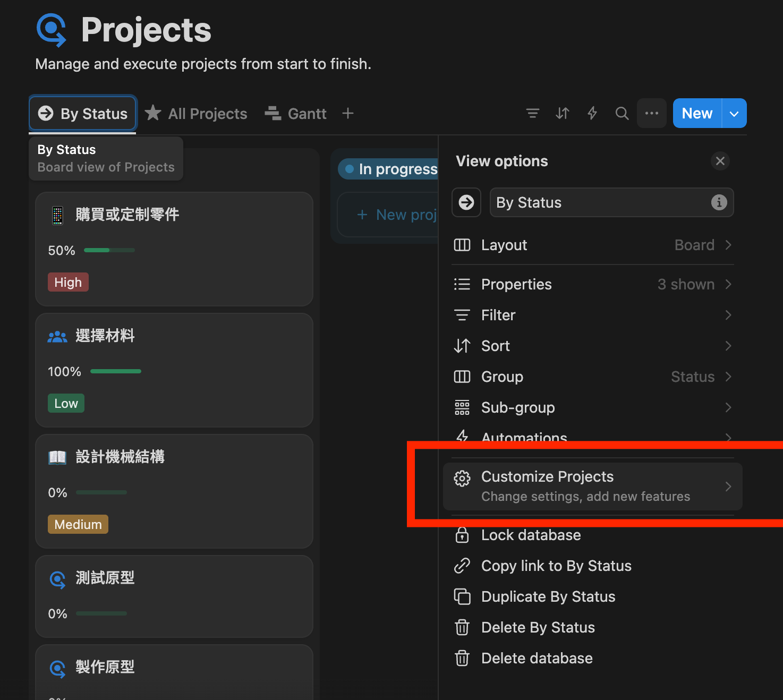
Task: Click the sort arrows icon in the toolbar
Action: click(x=562, y=113)
